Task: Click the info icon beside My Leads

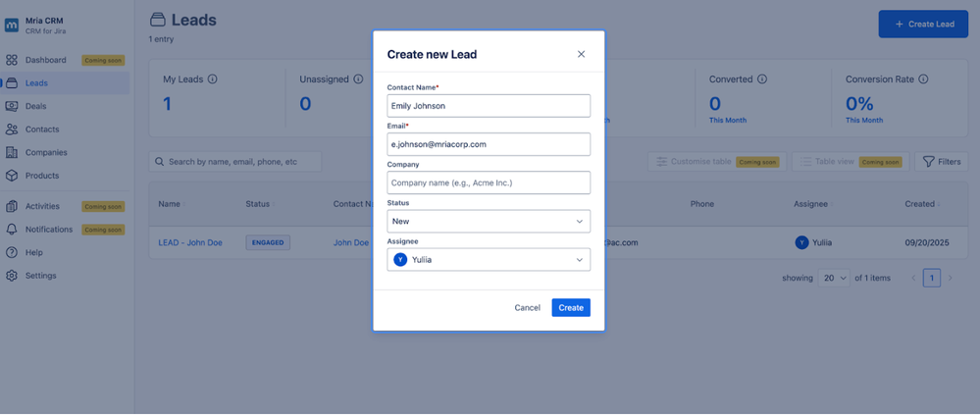Action: click(213, 79)
